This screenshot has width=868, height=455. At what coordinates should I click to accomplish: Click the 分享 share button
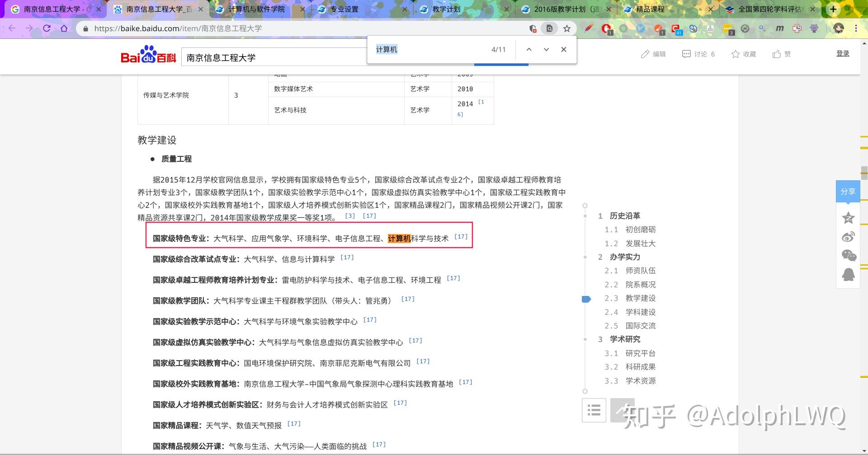point(848,192)
